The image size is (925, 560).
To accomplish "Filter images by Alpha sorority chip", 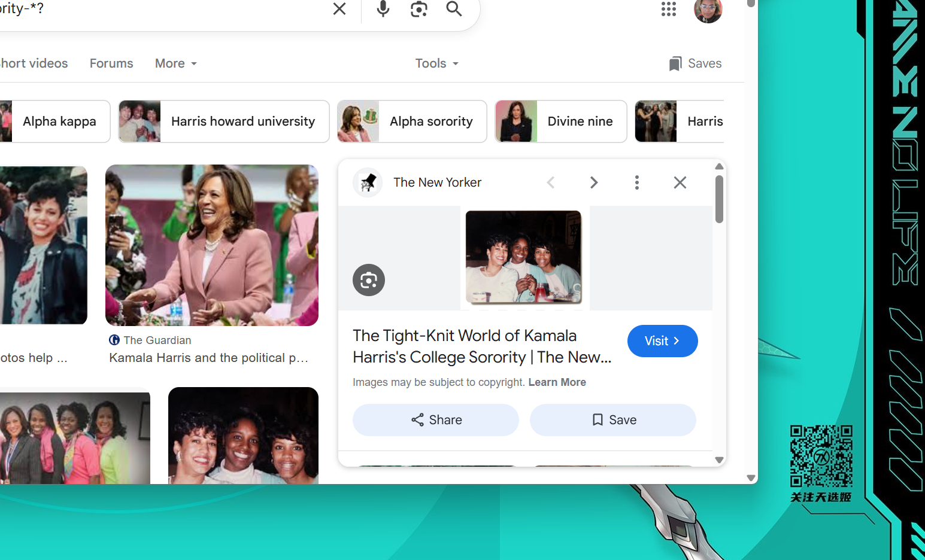I will [x=412, y=121].
